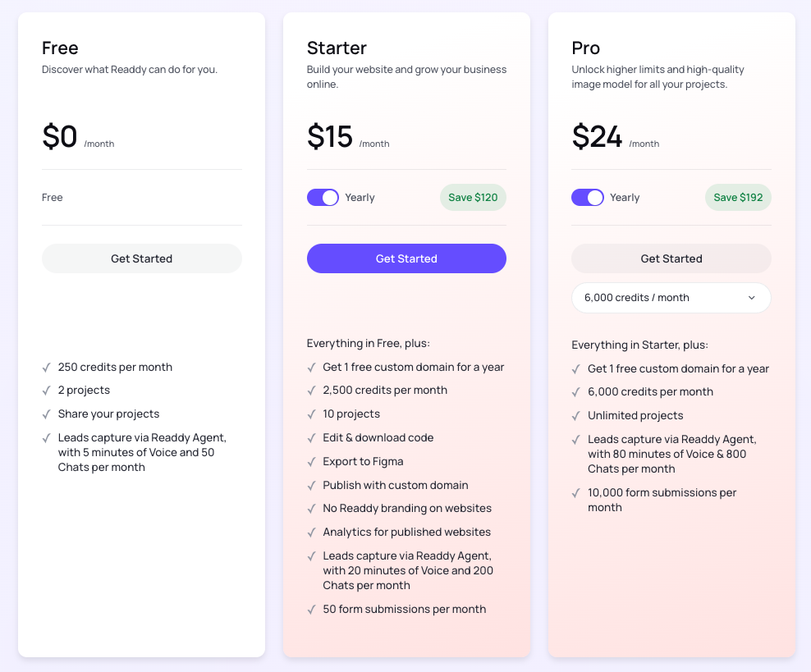This screenshot has width=811, height=672.
Task: Toggle Yearly billing switch on Pro plan
Action: coord(588,198)
